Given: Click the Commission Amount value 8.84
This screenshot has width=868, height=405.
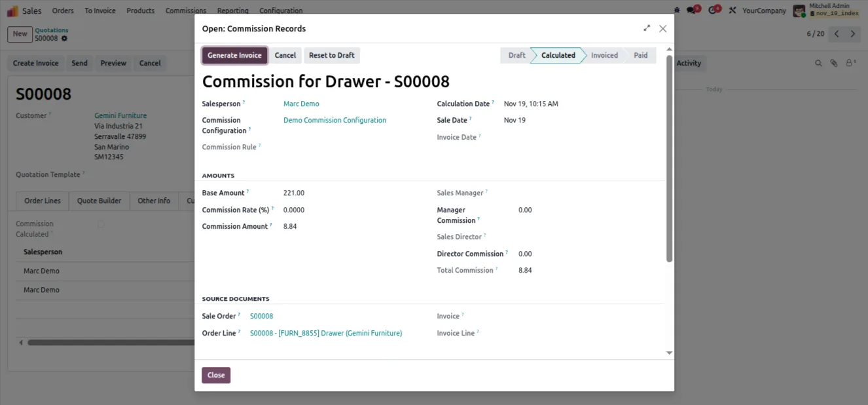Looking at the screenshot, I should [290, 226].
